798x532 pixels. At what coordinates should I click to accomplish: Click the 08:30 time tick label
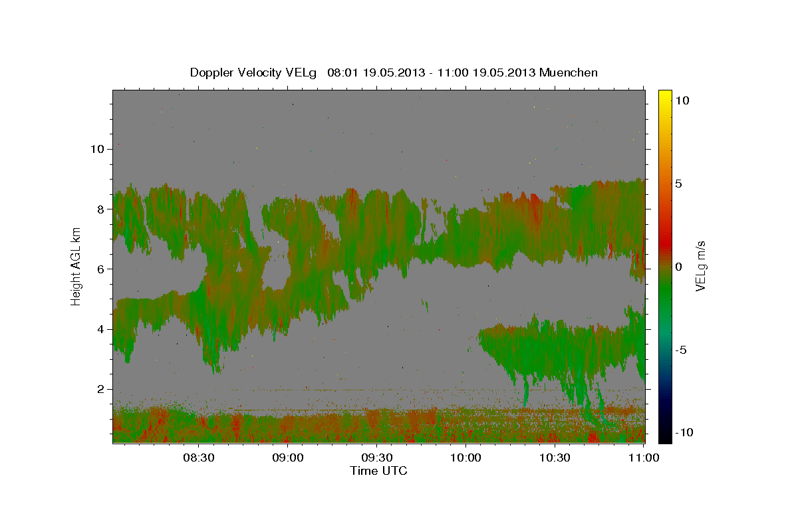pyautogui.click(x=199, y=458)
